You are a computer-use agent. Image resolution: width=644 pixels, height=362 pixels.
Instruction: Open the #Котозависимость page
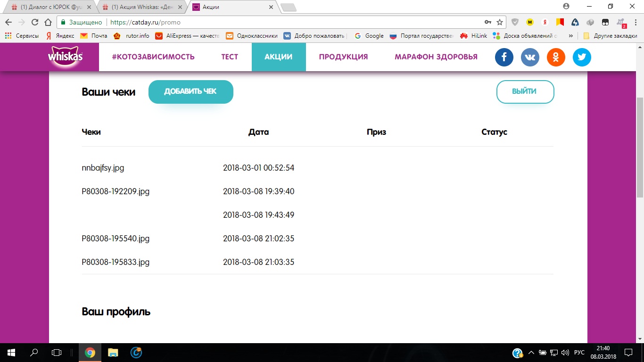pyautogui.click(x=153, y=57)
